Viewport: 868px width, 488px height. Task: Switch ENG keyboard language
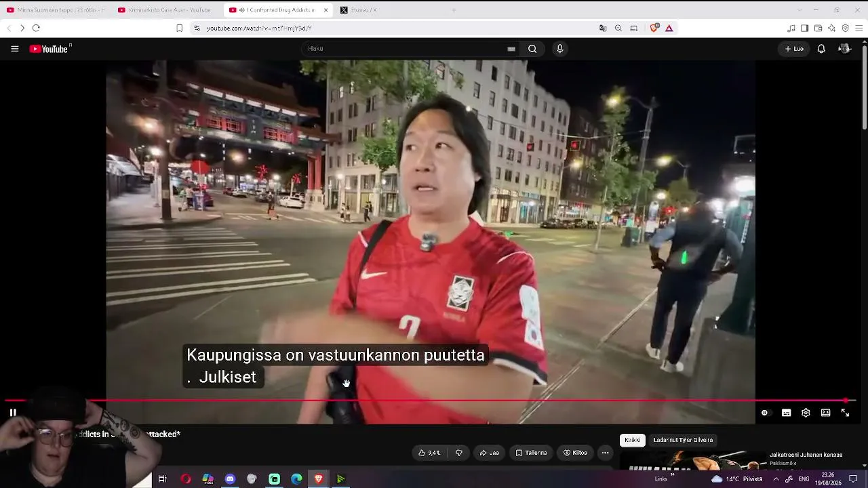[804, 479]
